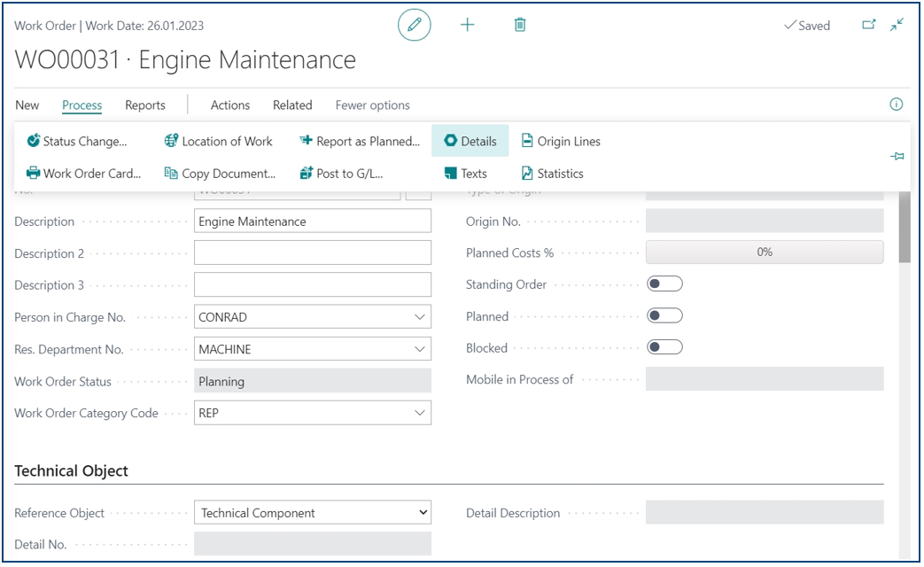Open the Related menu
Image resolution: width=924 pixels, height=567 pixels.
click(x=292, y=105)
